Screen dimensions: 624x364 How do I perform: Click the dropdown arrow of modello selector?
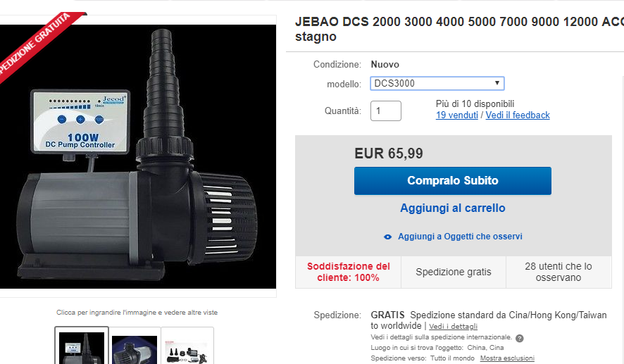click(x=497, y=83)
